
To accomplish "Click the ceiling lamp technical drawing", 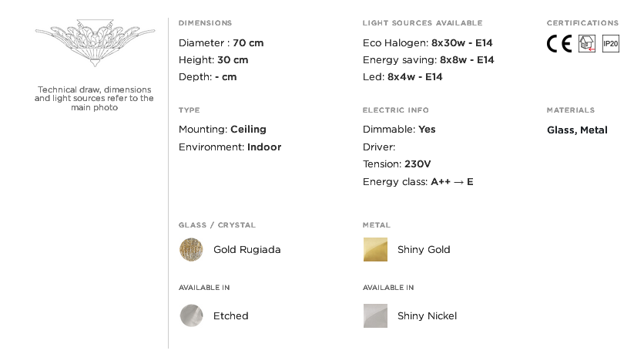I will tap(95, 42).
